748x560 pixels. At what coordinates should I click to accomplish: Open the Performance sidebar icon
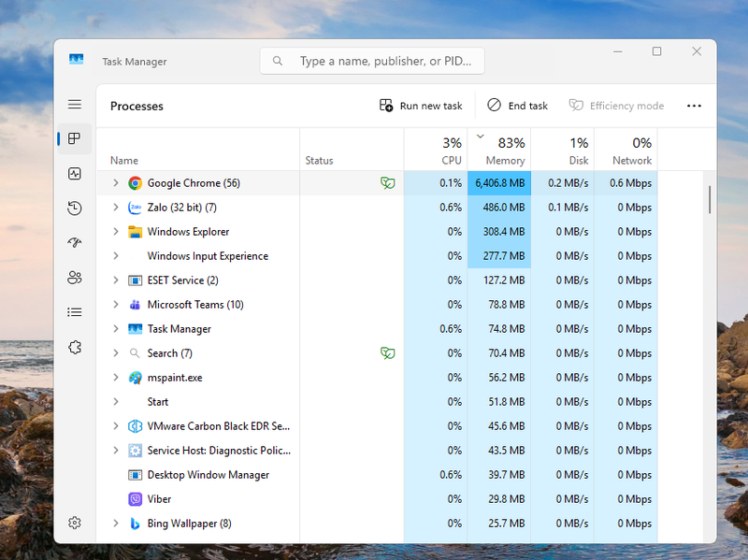(75, 174)
